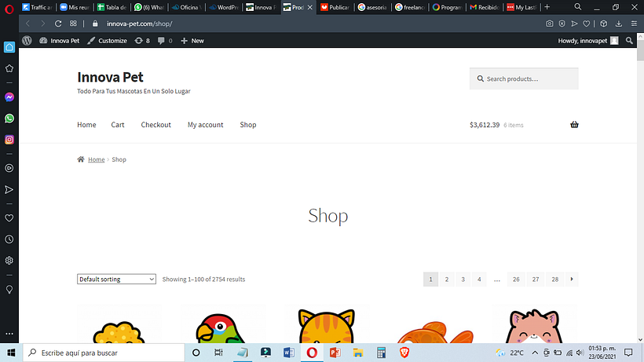Click the parrot product thumbnail

(x=223, y=324)
